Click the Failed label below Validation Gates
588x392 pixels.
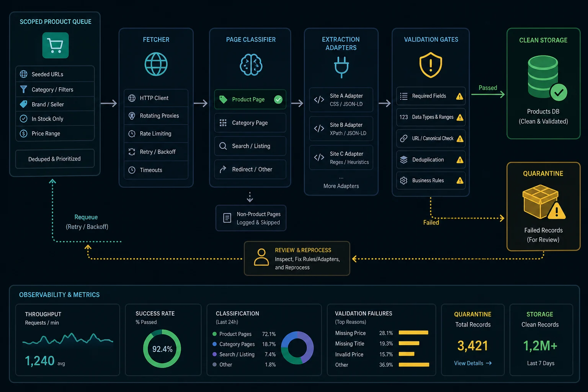click(x=431, y=222)
